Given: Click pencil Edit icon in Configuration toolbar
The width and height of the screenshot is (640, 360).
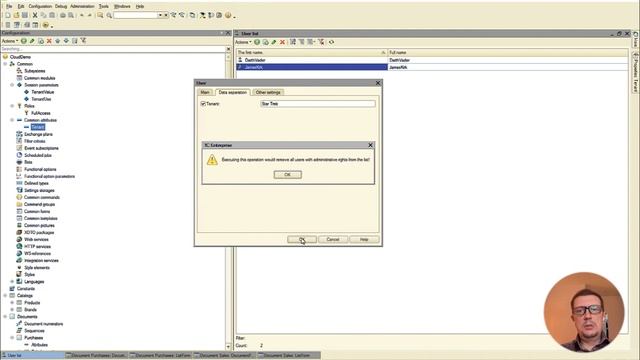Looking at the screenshot, I should tap(32, 41).
